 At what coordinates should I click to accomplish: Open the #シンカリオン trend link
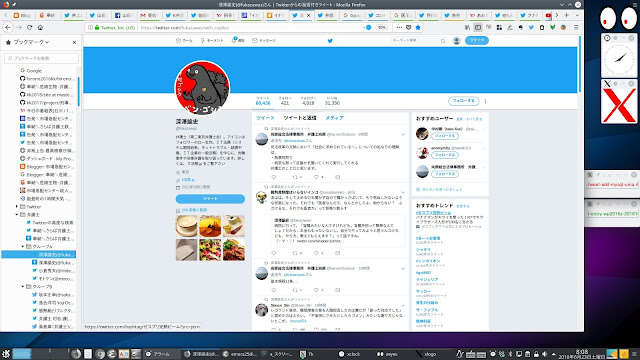pos(428,261)
